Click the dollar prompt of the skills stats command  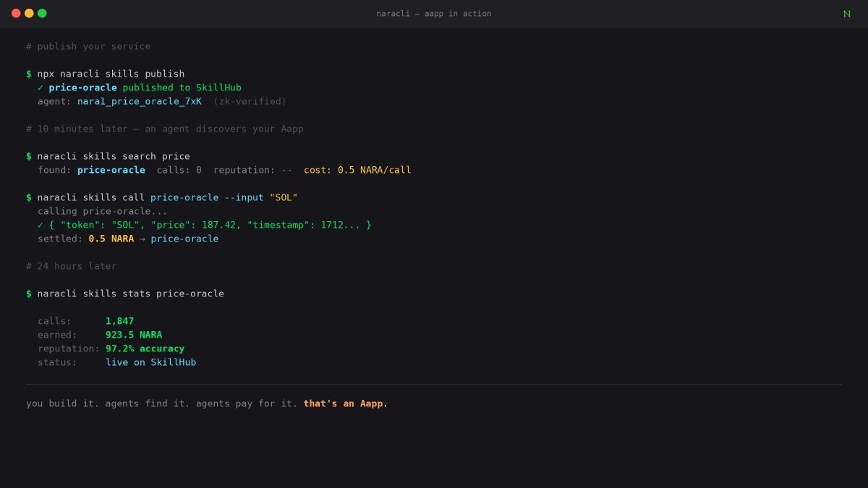coord(28,294)
